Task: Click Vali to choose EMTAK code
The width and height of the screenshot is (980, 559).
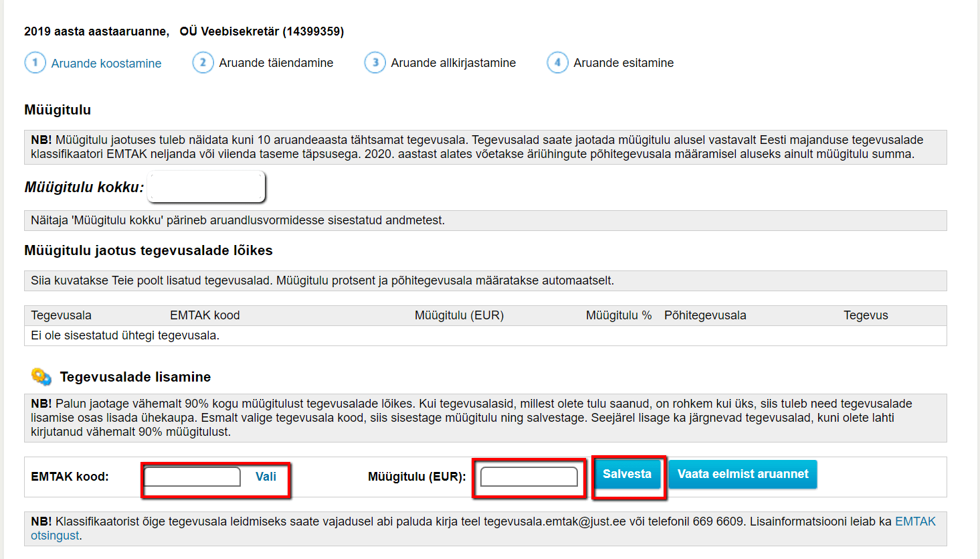Action: 266,477
